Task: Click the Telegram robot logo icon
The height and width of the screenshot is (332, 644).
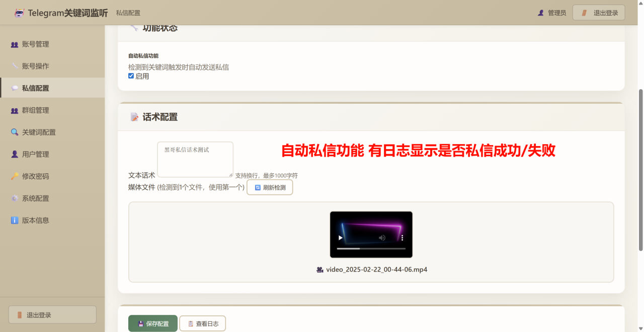Action: (x=19, y=13)
